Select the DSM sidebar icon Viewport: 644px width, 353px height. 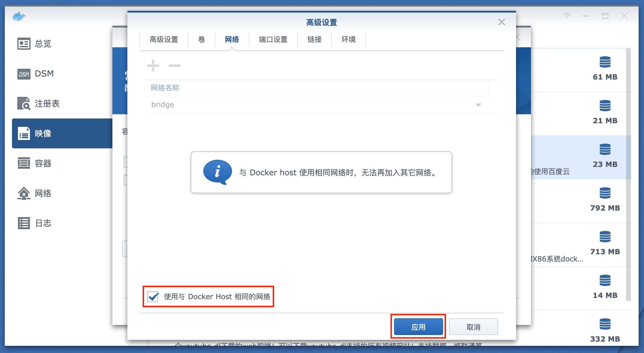coord(24,74)
